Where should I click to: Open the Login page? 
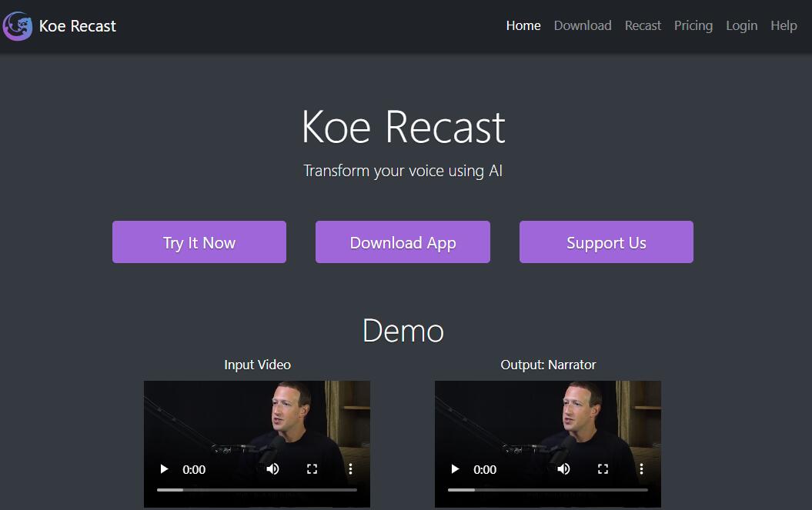(741, 26)
